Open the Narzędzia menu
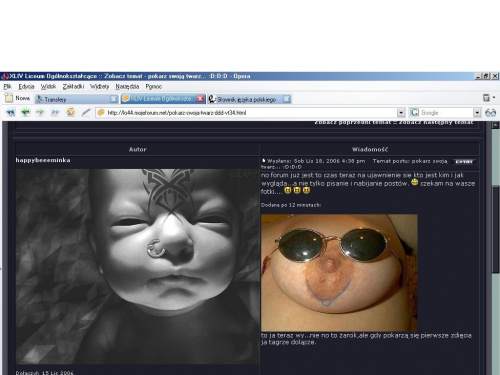This screenshot has width=500, height=375. click(x=127, y=87)
